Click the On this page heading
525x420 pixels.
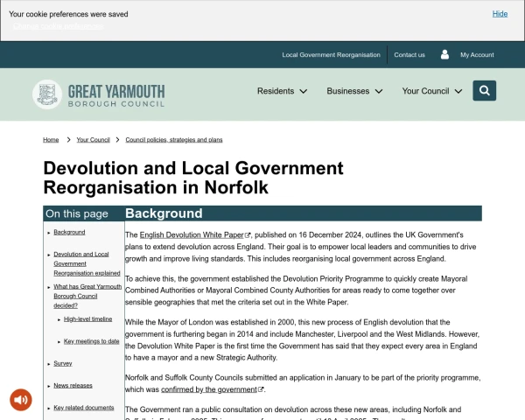[77, 213]
